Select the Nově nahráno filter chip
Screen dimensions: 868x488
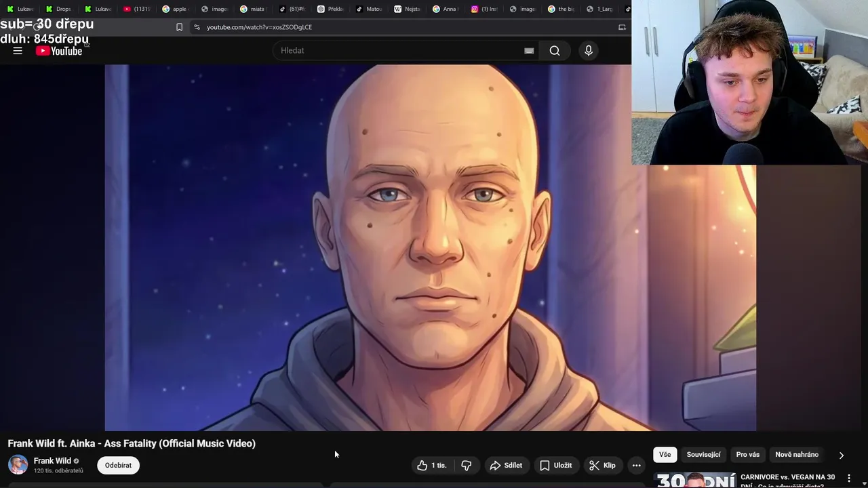[797, 455]
